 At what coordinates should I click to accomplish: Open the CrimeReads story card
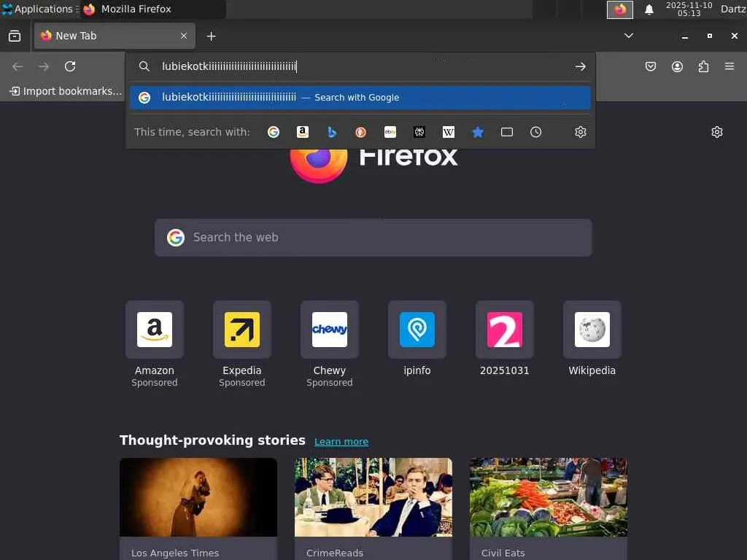click(x=373, y=508)
